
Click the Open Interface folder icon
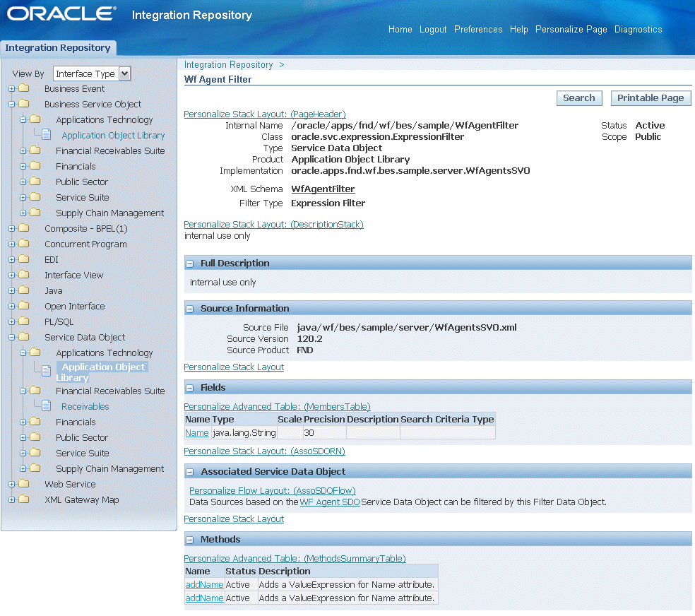coord(24,306)
